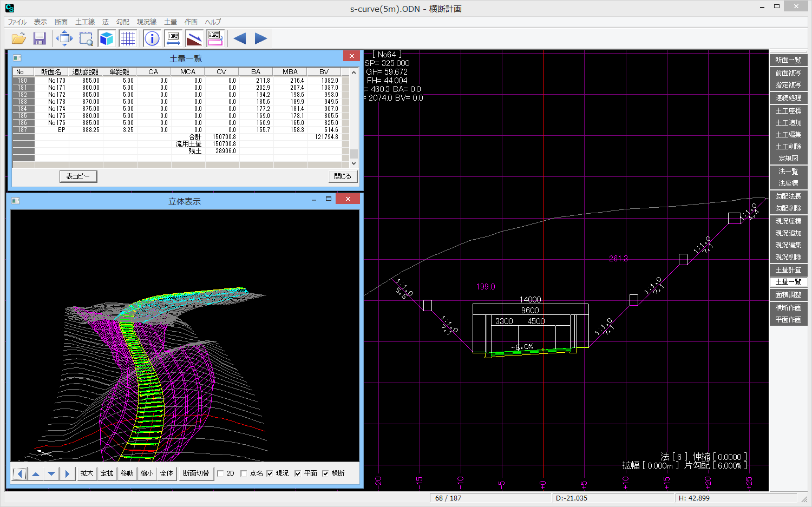Click the 立体表示 window title icon

click(x=15, y=201)
